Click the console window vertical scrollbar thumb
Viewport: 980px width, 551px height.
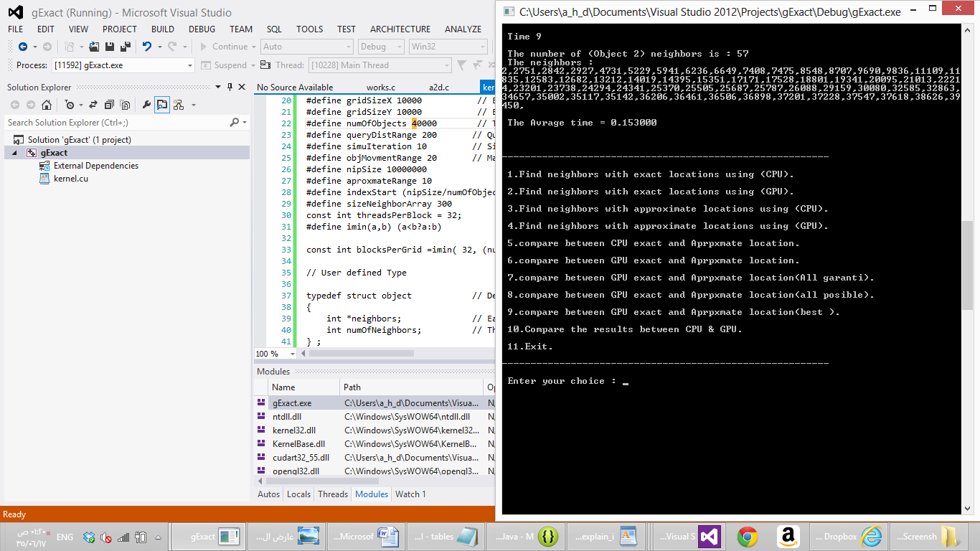pos(967,265)
